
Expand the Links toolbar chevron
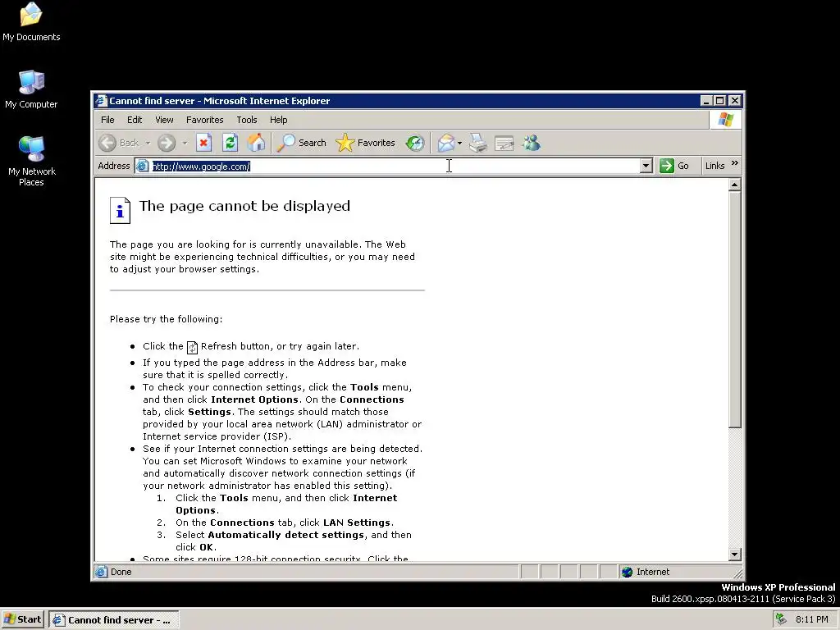point(734,163)
